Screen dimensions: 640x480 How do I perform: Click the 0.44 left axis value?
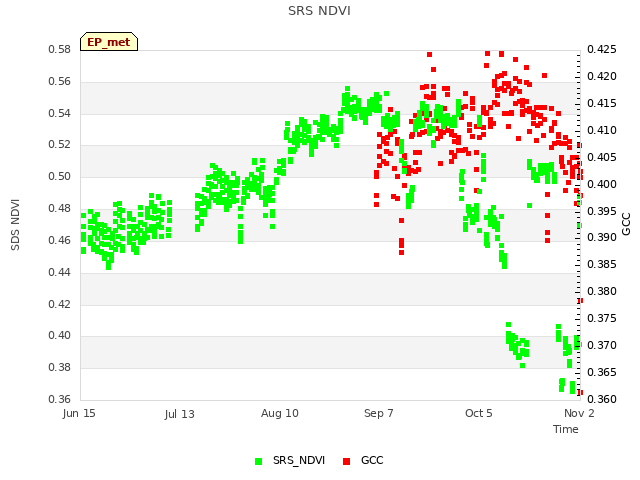point(60,272)
